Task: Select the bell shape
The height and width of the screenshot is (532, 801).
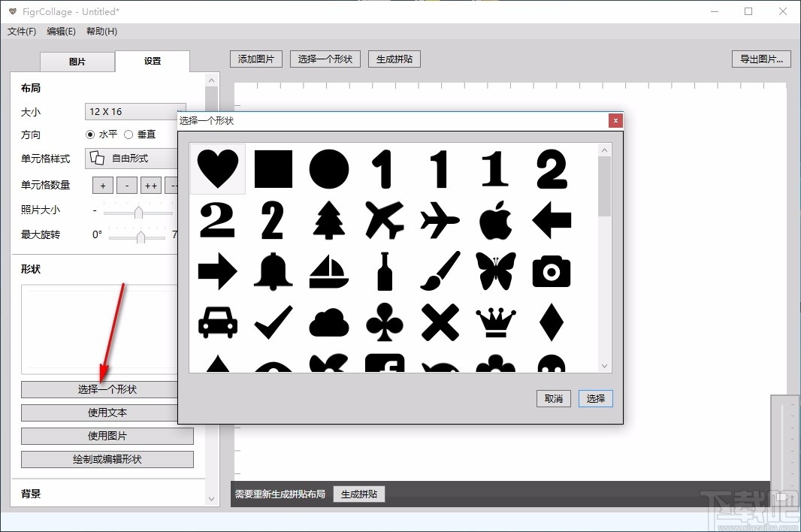Action: (x=272, y=271)
